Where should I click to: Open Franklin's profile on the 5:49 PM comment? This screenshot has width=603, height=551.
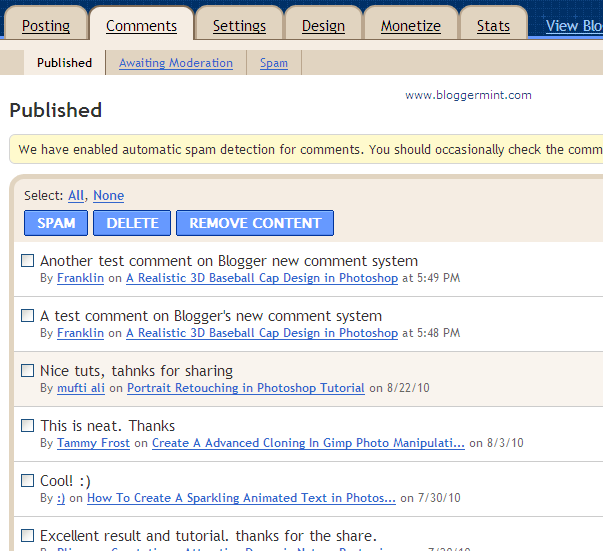coord(80,278)
